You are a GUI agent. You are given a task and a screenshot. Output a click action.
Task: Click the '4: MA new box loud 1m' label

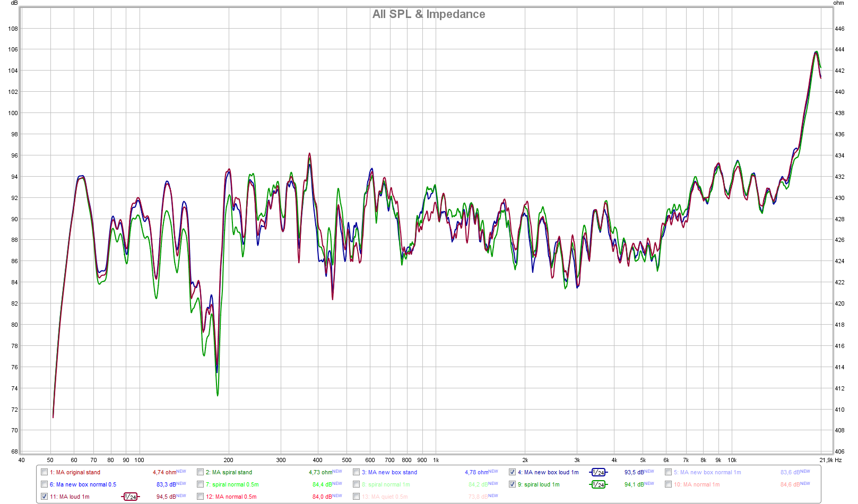coord(548,472)
